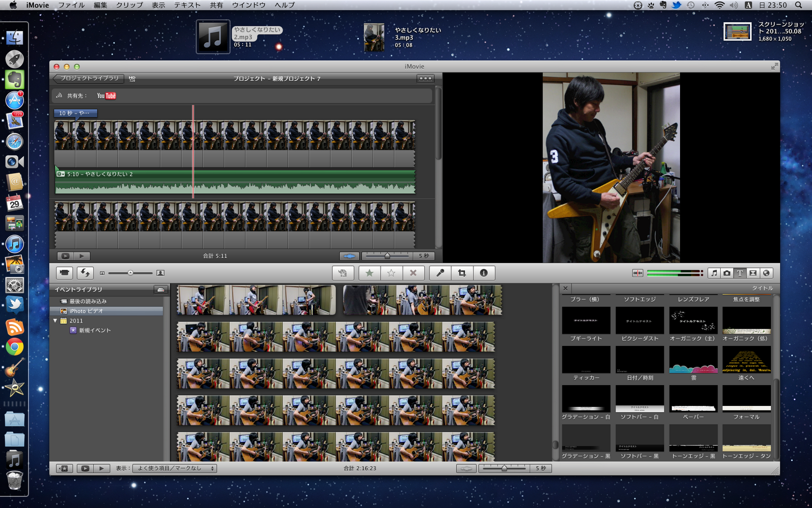The height and width of the screenshot is (508, 812).
Task: Open the 共有 menu in menu bar
Action: click(216, 5)
